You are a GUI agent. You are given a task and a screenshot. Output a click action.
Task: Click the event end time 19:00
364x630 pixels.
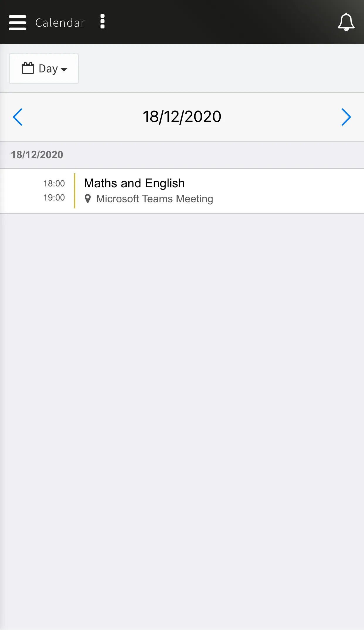click(54, 198)
